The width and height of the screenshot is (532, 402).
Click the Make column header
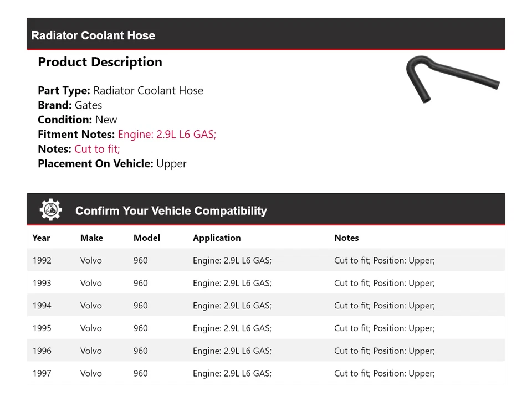tap(91, 238)
